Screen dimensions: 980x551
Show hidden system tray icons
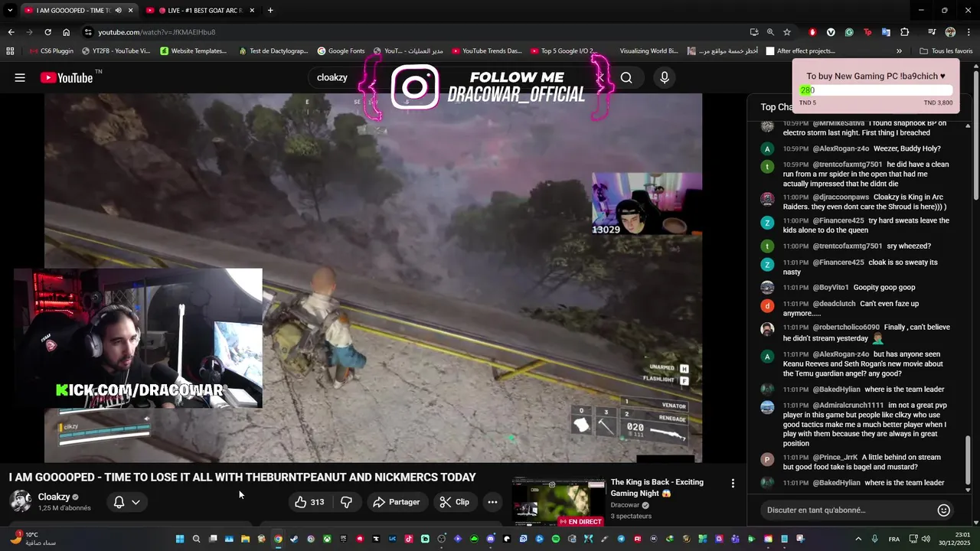[x=858, y=539]
